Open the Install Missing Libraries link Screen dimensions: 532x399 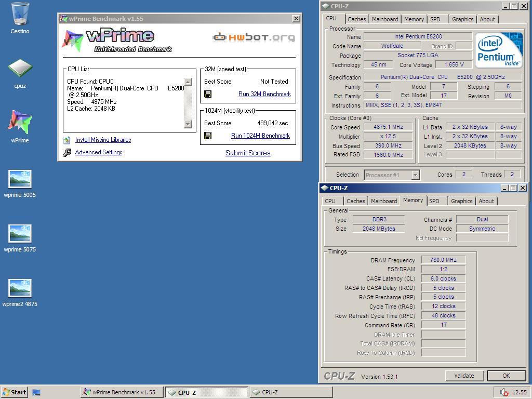pyautogui.click(x=103, y=140)
